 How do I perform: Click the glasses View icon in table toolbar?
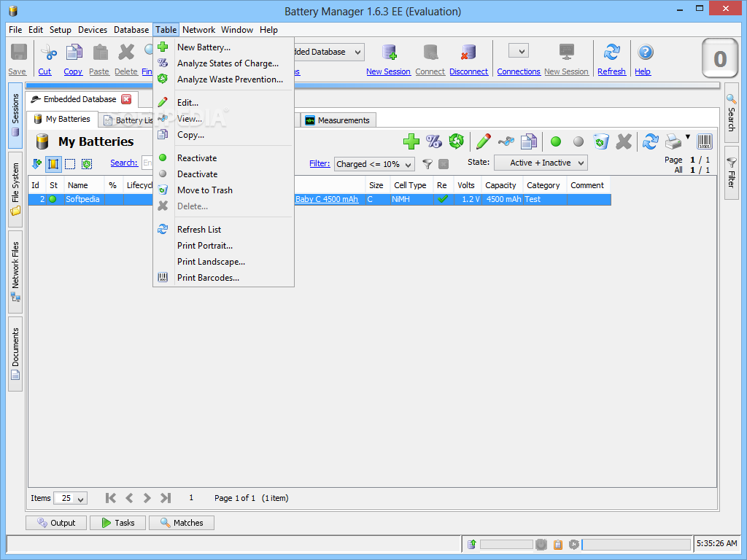pyautogui.click(x=506, y=141)
